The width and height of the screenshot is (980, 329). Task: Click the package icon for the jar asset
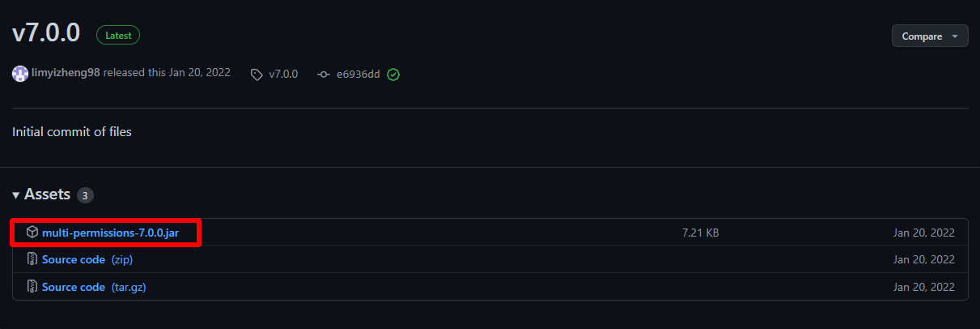[32, 233]
